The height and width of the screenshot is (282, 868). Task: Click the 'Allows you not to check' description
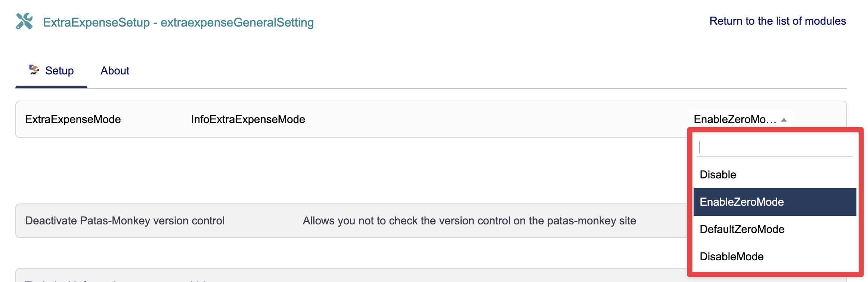pos(469,221)
